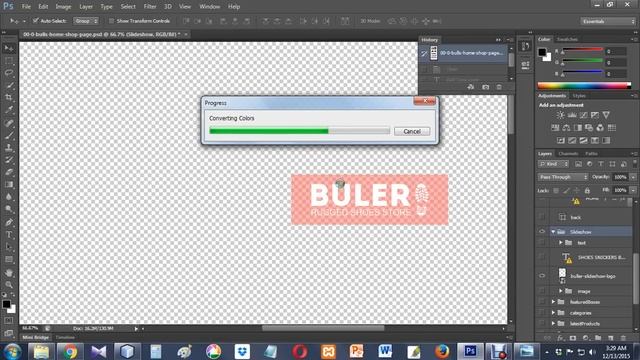Switch to the Paths tab

(x=591, y=153)
